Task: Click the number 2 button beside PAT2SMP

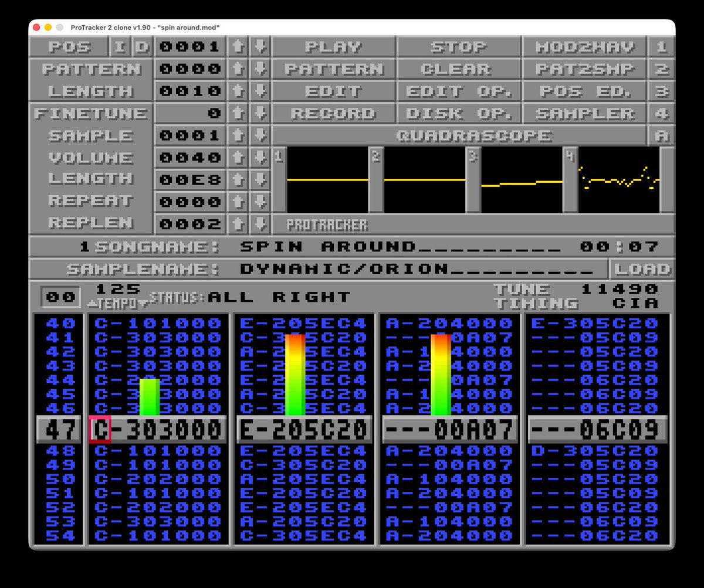Action: 662,69
